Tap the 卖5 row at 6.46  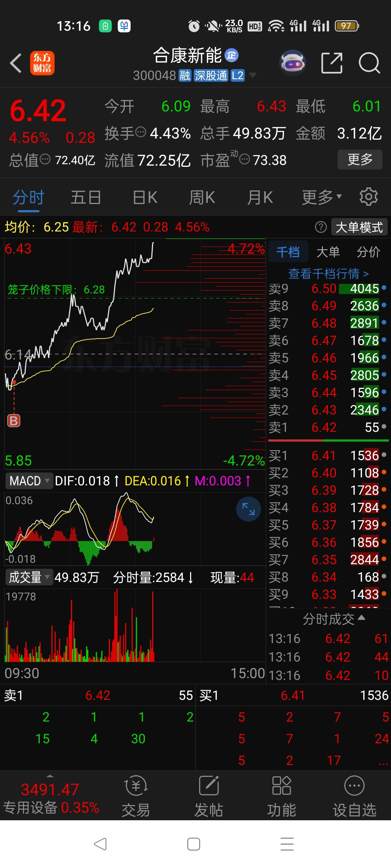tap(328, 358)
